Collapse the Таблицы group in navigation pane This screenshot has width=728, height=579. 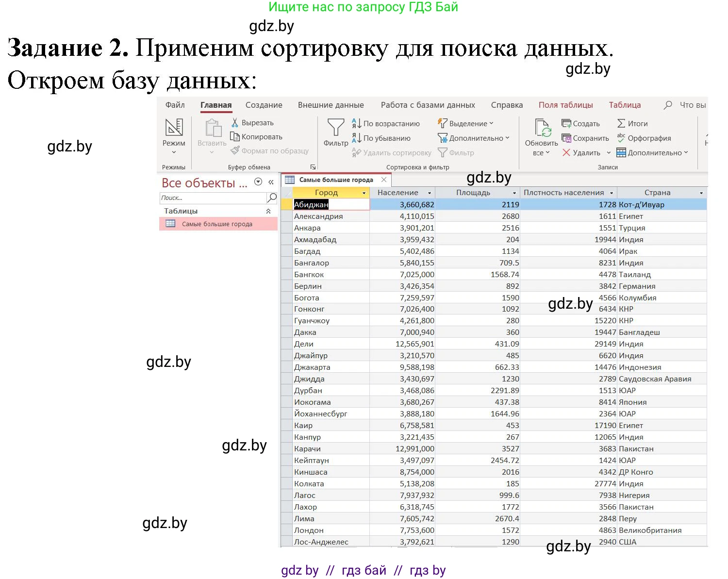[x=269, y=211]
